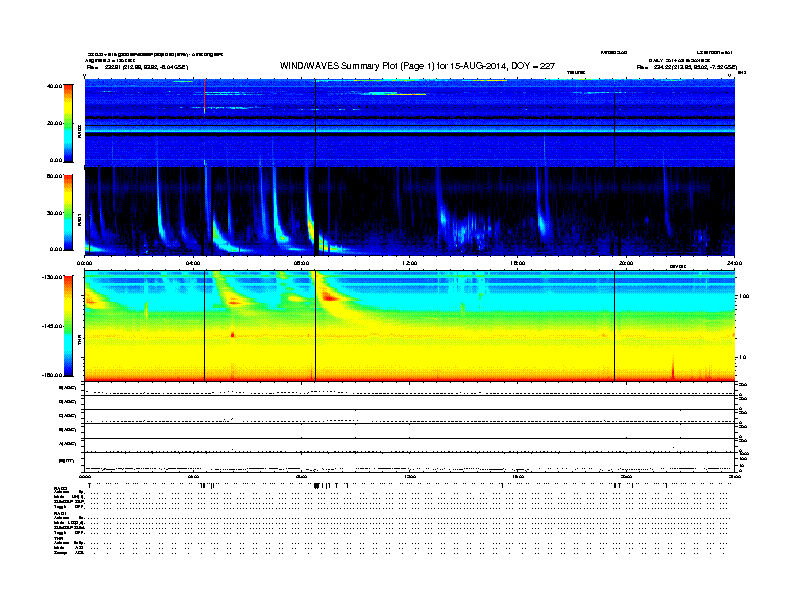Click the 24:00 tick label under RAD1 spectrogram
The height and width of the screenshot is (612, 792).
(734, 263)
